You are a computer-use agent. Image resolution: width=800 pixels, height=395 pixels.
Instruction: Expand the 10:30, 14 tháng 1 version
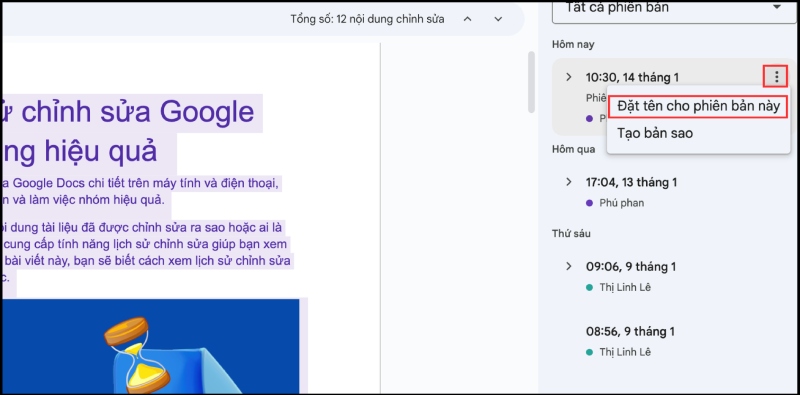(568, 77)
